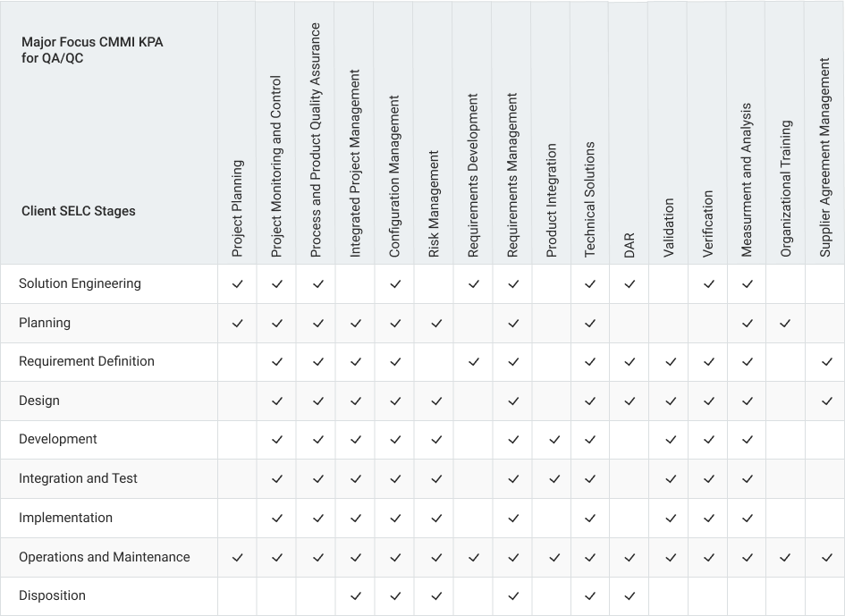Select the Requirement Definition row label
Viewport: 845px width, 616px height.
click(87, 362)
